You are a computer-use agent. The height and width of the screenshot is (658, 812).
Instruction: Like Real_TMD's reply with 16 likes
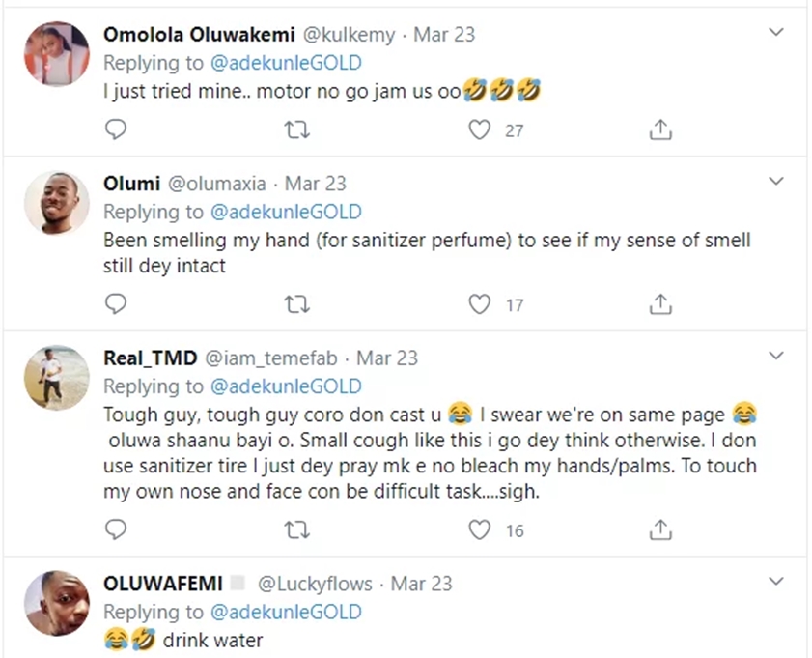click(480, 529)
